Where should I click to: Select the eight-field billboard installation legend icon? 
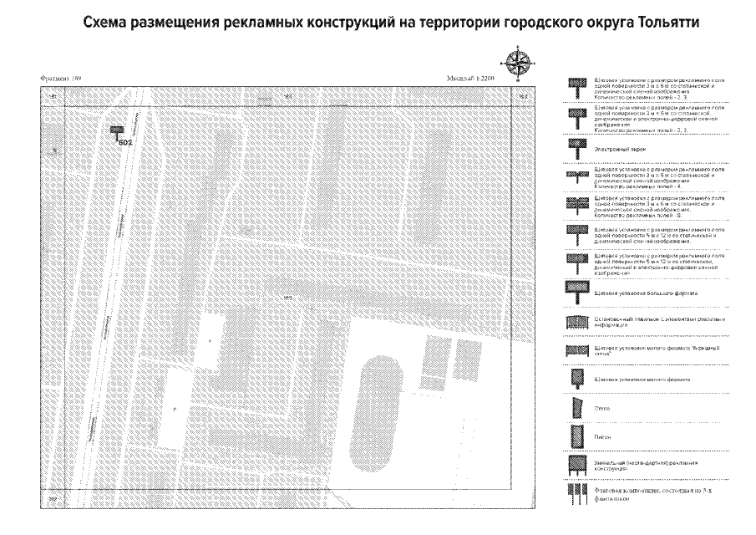click(x=576, y=203)
